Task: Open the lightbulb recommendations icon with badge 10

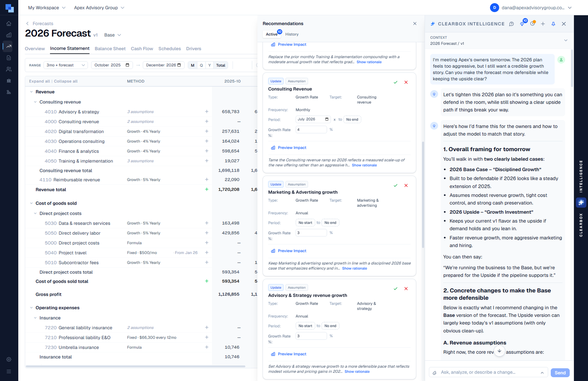Action: 522,23
